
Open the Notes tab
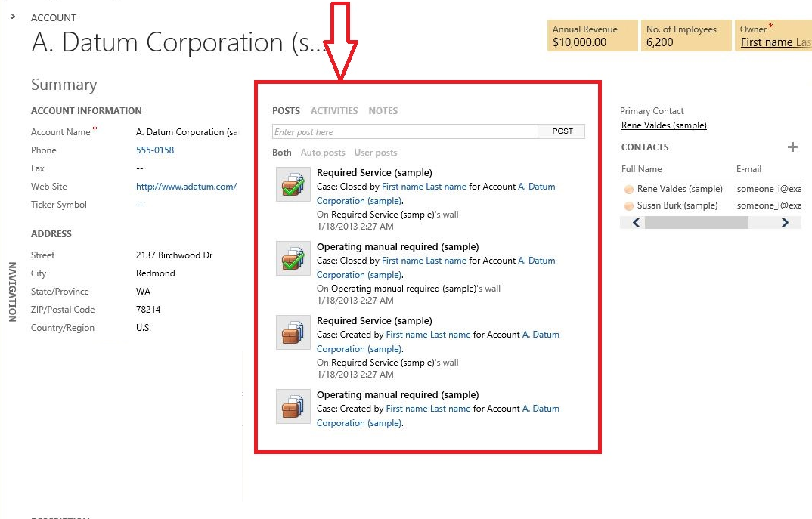(383, 111)
